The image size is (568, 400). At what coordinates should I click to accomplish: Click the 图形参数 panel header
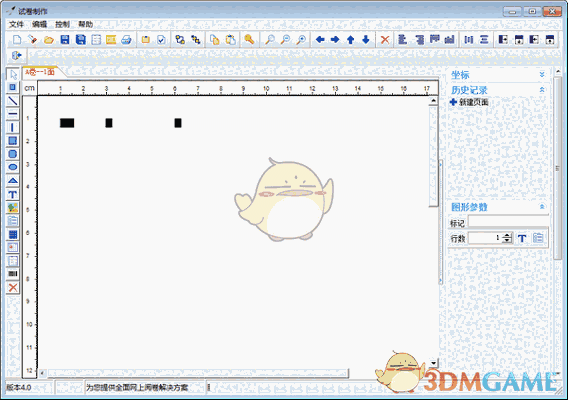[x=498, y=207]
